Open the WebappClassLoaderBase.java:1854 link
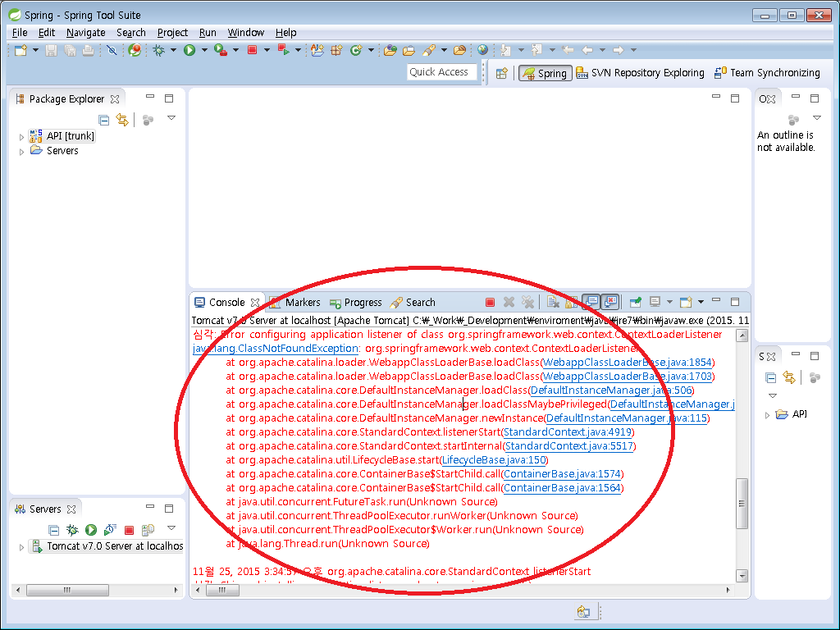This screenshot has width=840, height=630. pyautogui.click(x=628, y=363)
